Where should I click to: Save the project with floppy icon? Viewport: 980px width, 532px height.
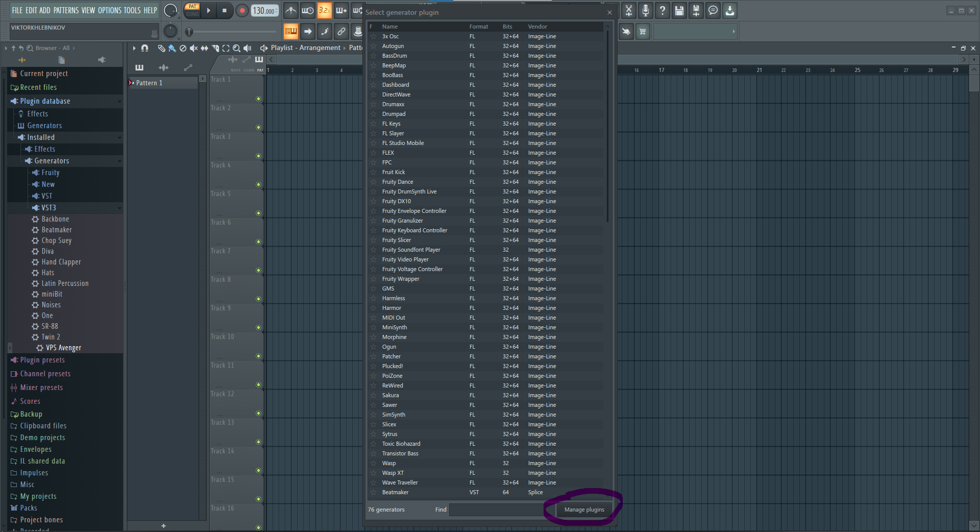[x=679, y=10]
